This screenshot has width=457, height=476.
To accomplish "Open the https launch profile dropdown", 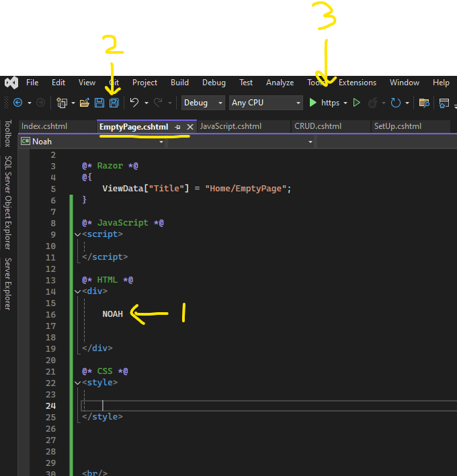I will click(345, 103).
